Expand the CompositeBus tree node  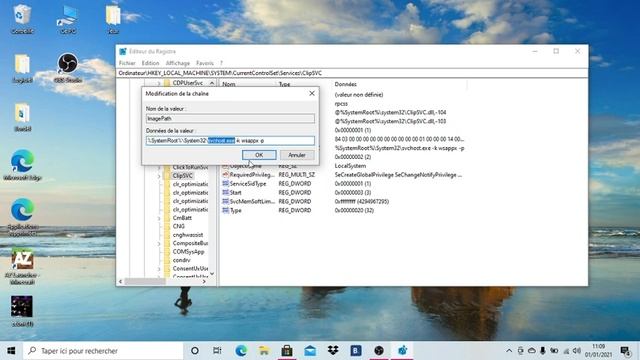point(159,243)
